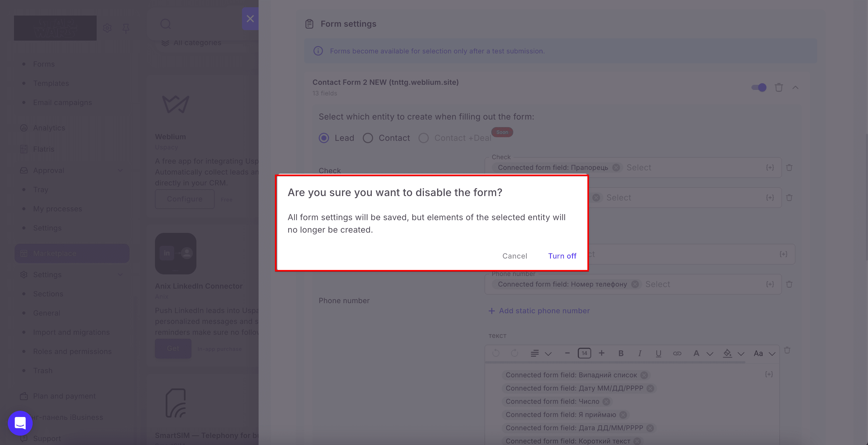Click the font size 14 field
868x445 pixels.
584,353
